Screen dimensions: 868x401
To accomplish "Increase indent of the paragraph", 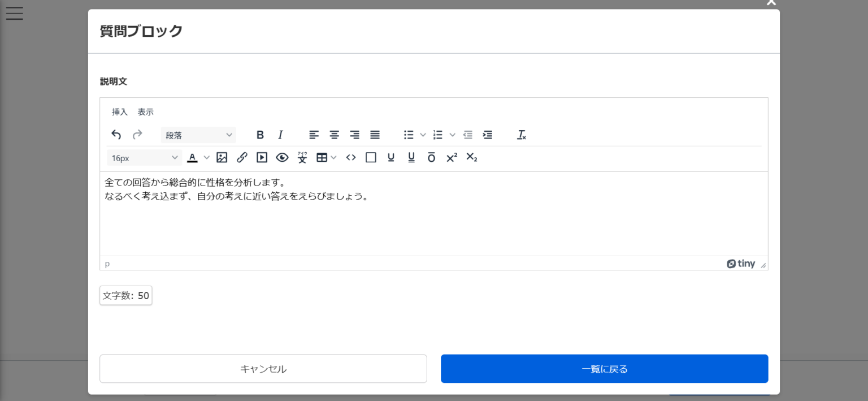I will tap(488, 135).
